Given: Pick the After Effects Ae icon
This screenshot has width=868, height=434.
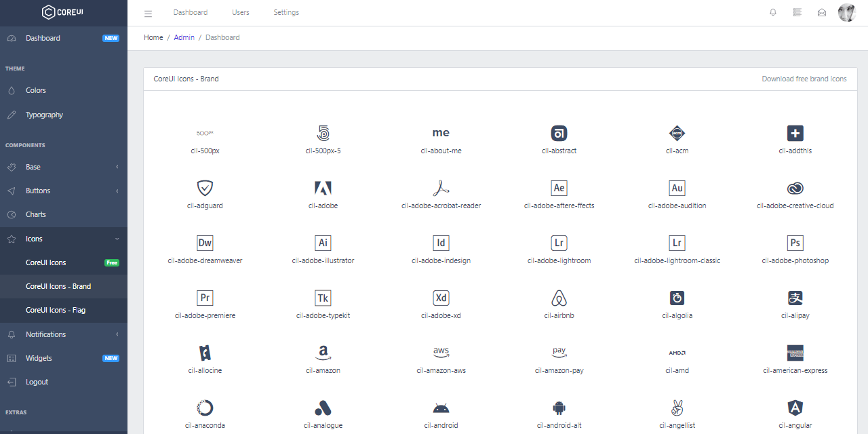Looking at the screenshot, I should (x=559, y=188).
